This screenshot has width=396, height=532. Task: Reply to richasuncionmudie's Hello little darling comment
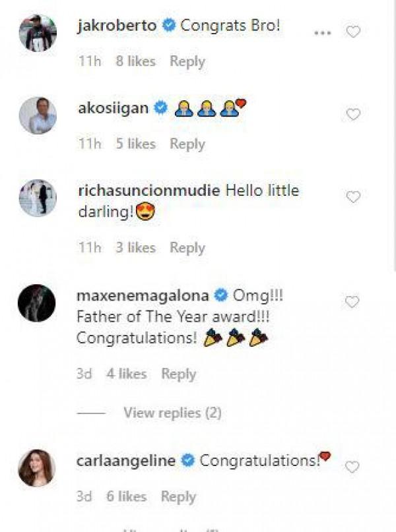click(187, 248)
